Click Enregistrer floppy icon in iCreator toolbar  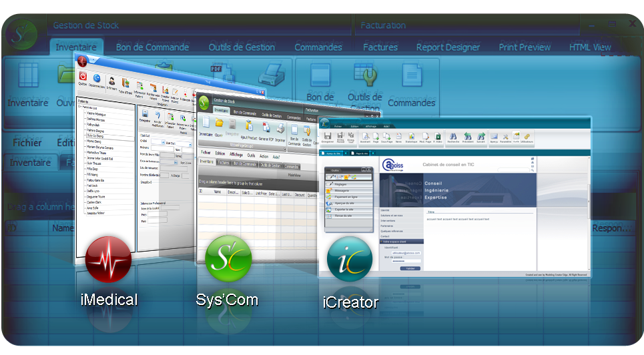pos(328,135)
